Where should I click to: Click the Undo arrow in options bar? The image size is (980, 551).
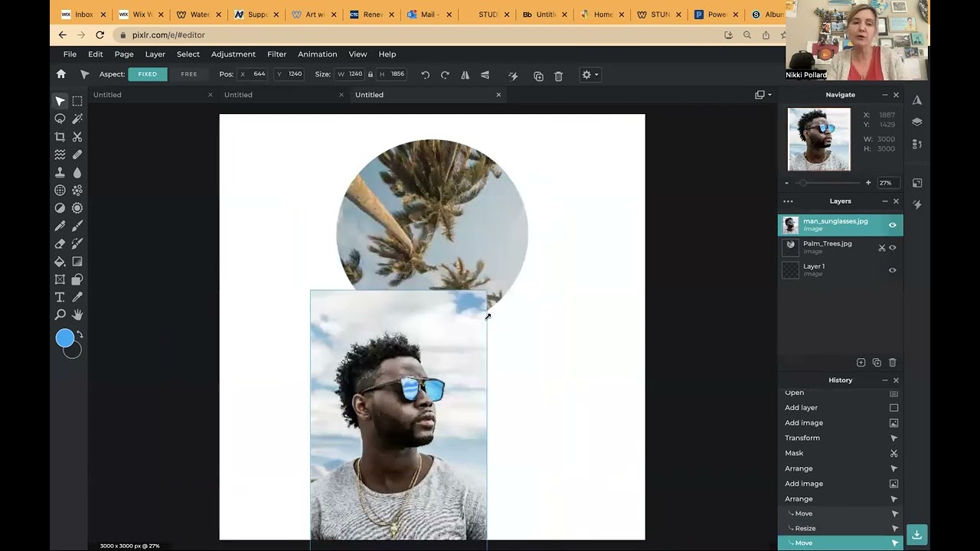click(426, 75)
